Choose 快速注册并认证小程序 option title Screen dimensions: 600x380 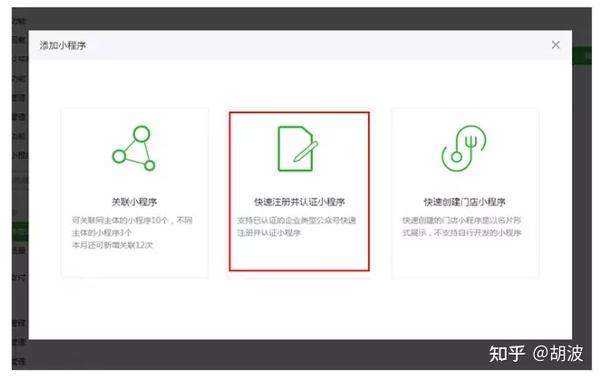coord(299,202)
